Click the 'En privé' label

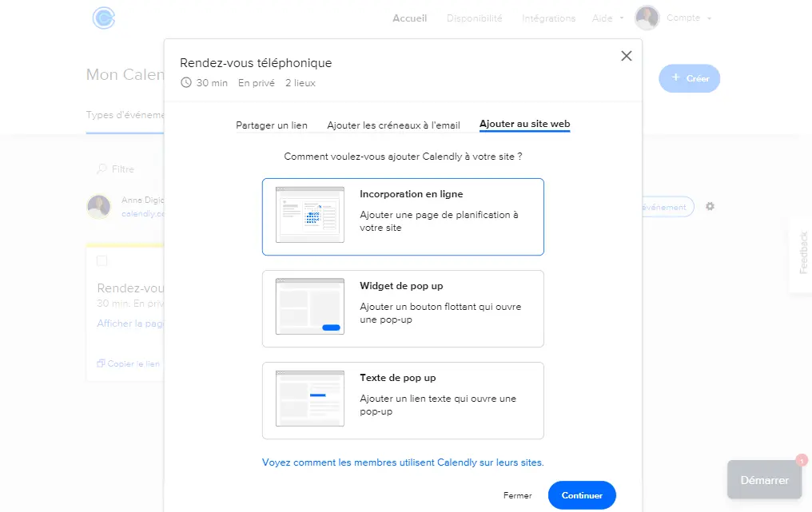click(x=257, y=83)
